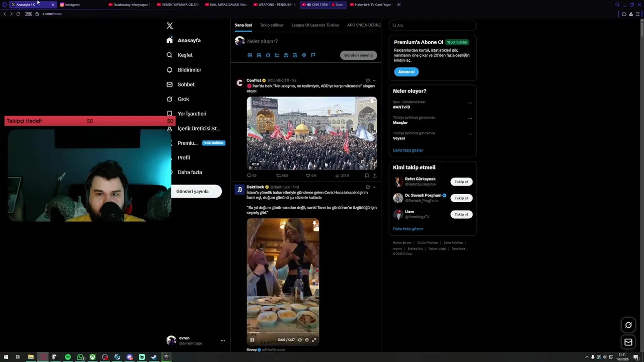The height and width of the screenshot is (362, 644).
Task: Open Grok in the sidebar
Action: pos(178,99)
